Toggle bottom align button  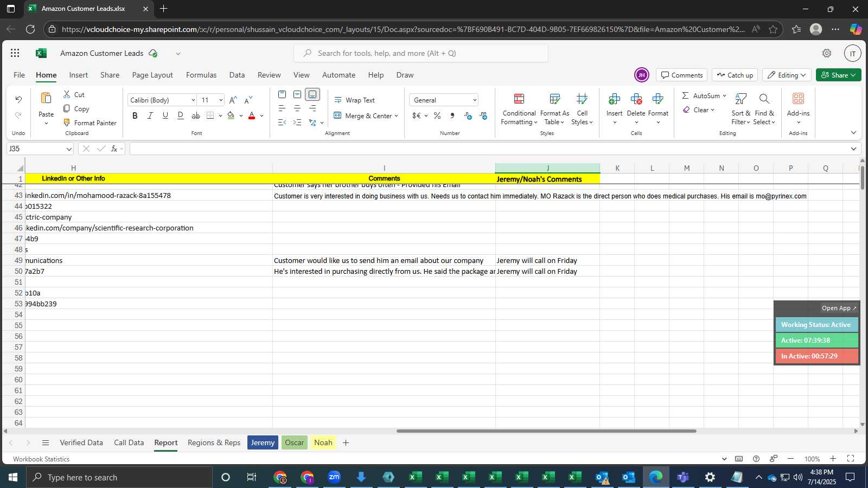point(312,94)
